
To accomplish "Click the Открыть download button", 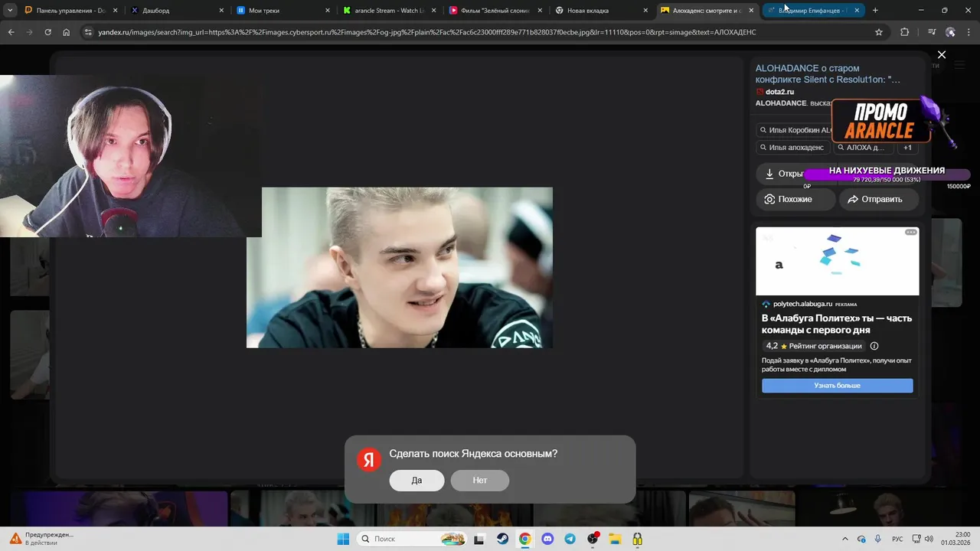I will (782, 174).
